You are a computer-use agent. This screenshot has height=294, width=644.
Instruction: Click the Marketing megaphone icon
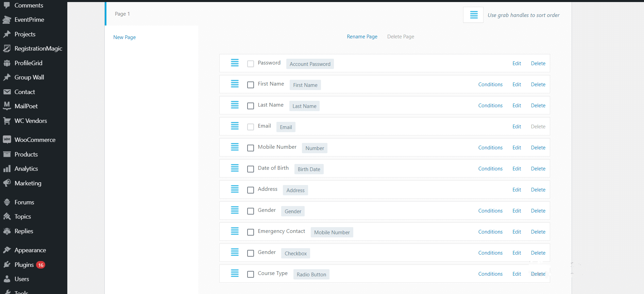7,183
